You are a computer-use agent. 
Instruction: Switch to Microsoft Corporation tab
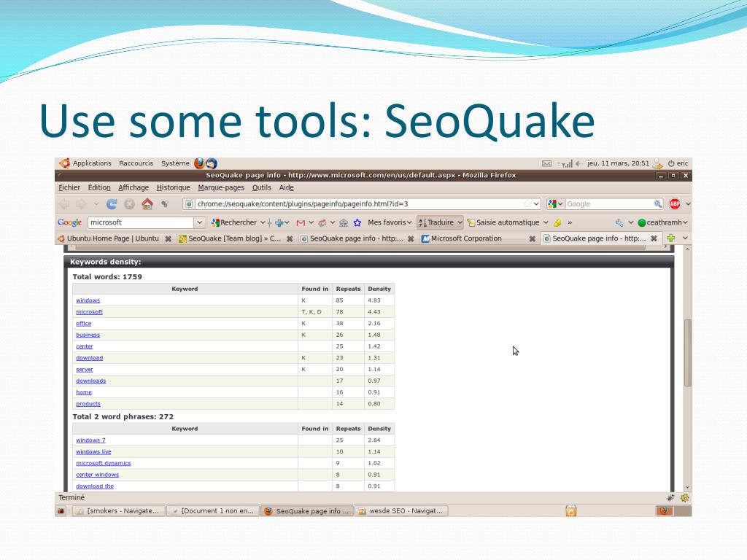click(479, 238)
